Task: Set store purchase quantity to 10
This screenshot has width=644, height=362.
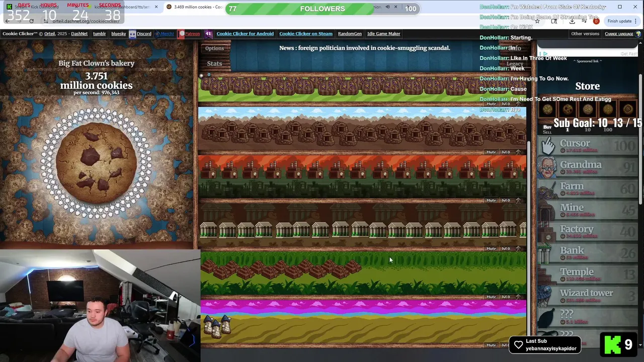Action: pyautogui.click(x=587, y=130)
